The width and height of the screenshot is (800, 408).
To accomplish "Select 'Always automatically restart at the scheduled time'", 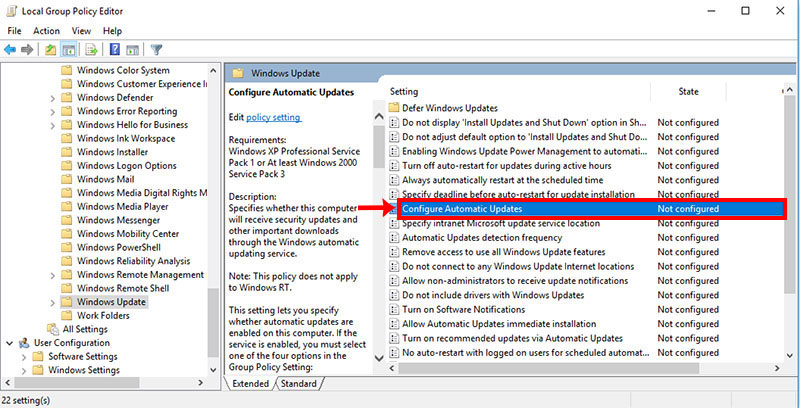I will pyautogui.click(x=503, y=180).
